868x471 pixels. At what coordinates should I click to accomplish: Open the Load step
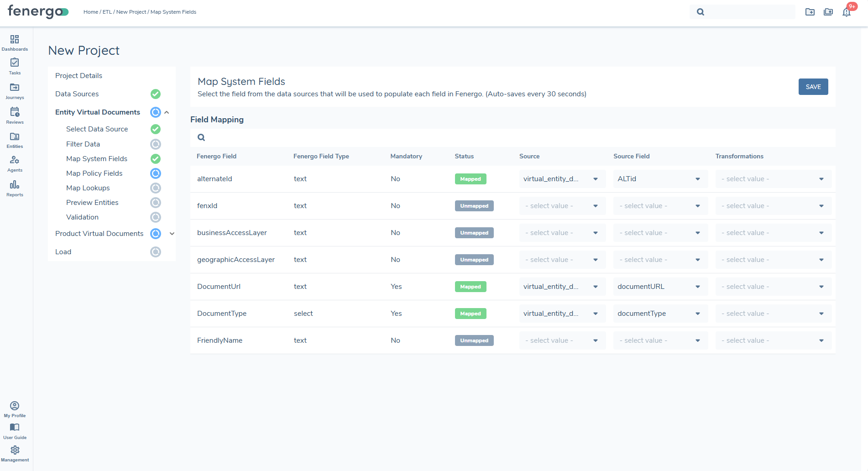pyautogui.click(x=63, y=252)
